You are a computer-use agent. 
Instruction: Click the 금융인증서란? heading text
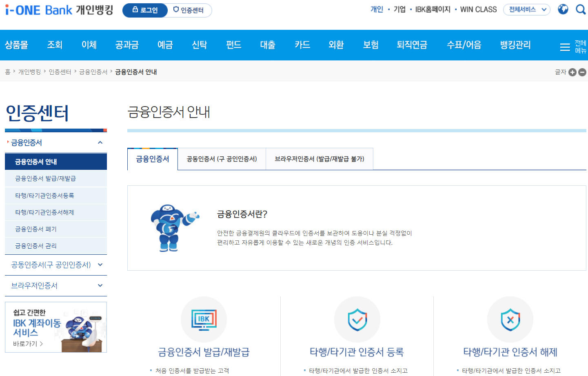[242, 214]
